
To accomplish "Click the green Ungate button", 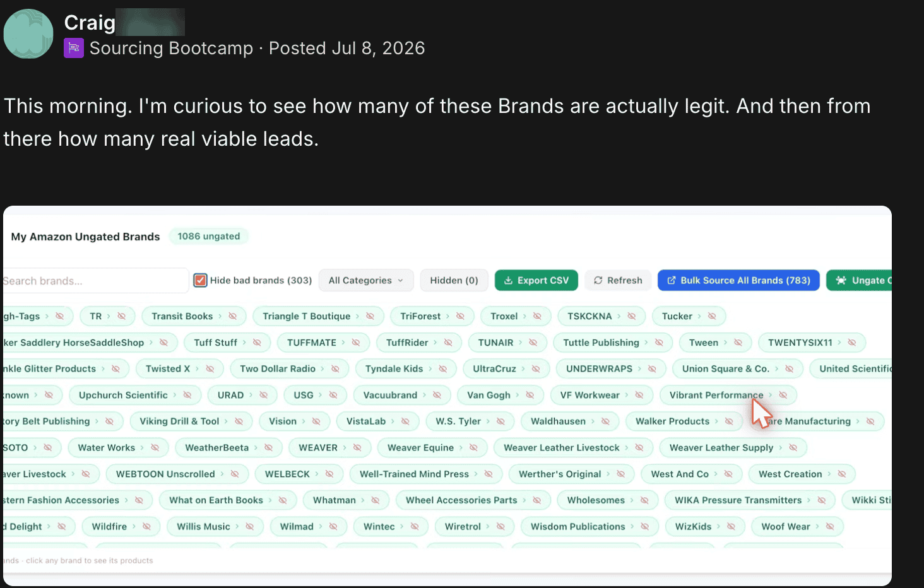I will (x=859, y=280).
